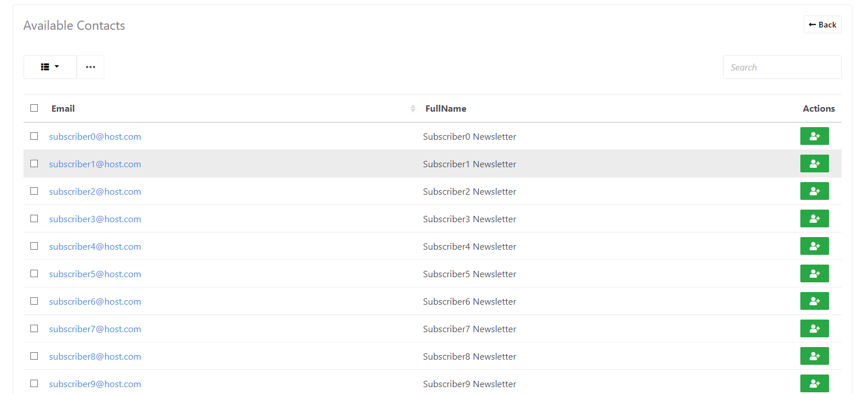This screenshot has height=394, width=868.
Task: Sort the table by Email column arrows
Action: (413, 109)
